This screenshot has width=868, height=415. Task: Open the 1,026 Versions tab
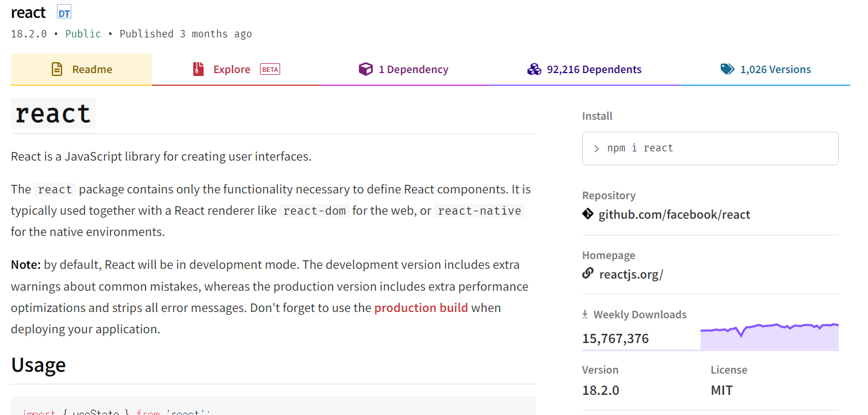(x=766, y=70)
